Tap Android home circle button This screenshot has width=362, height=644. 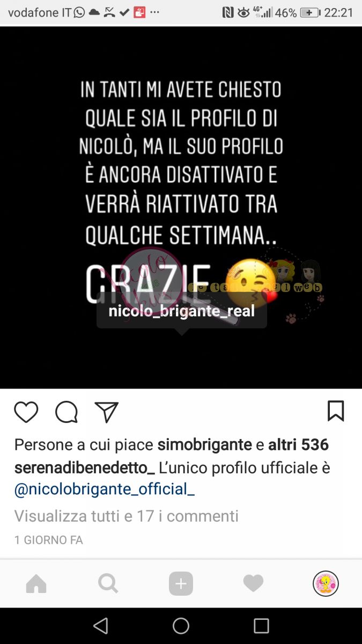coord(181,626)
